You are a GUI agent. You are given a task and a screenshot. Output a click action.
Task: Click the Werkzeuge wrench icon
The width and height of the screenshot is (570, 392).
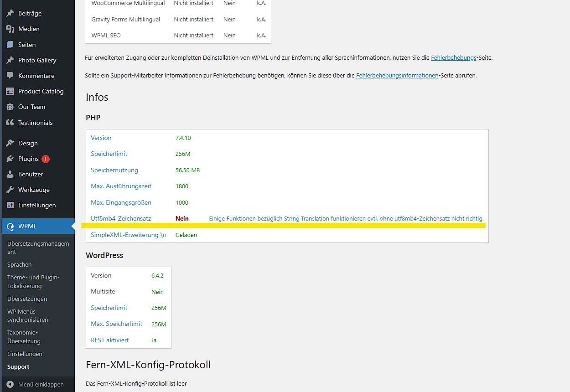pyautogui.click(x=10, y=190)
